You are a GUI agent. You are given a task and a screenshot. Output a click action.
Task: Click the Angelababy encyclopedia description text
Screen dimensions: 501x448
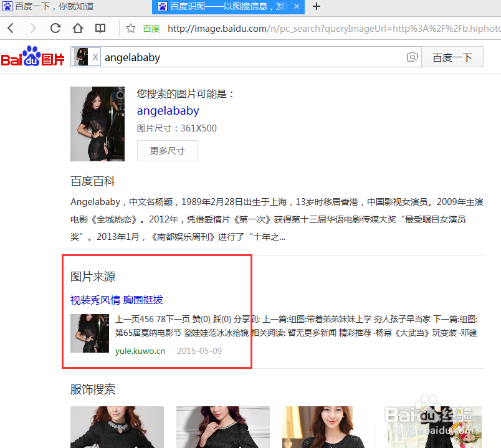tap(277, 219)
